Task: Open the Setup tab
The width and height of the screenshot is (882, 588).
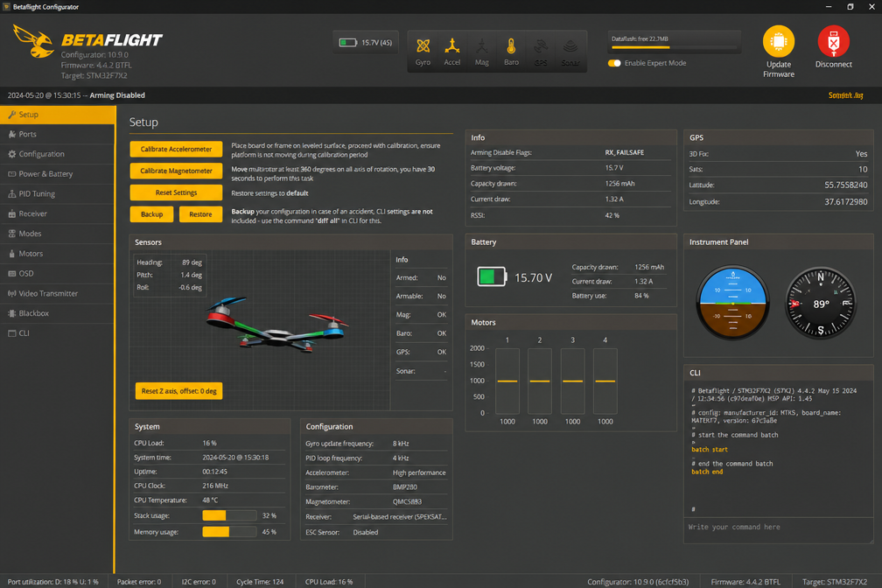Action: (x=57, y=115)
